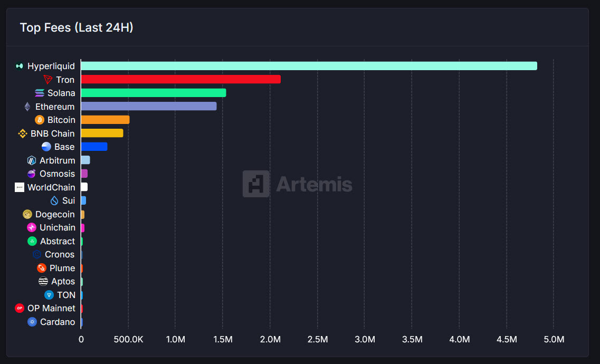Click the 'Top Fees (Last 24H)' title
The height and width of the screenshot is (364, 600).
click(x=77, y=27)
